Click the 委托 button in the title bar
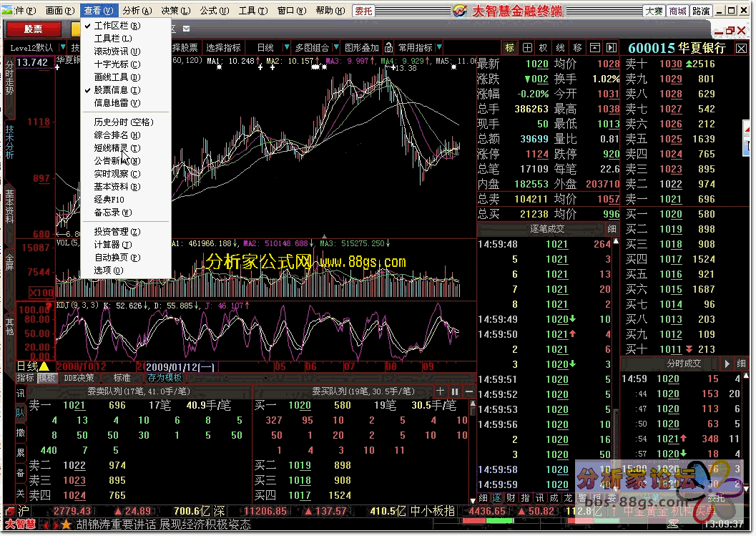Image resolution: width=756 pixels, height=536 pixels. [363, 11]
